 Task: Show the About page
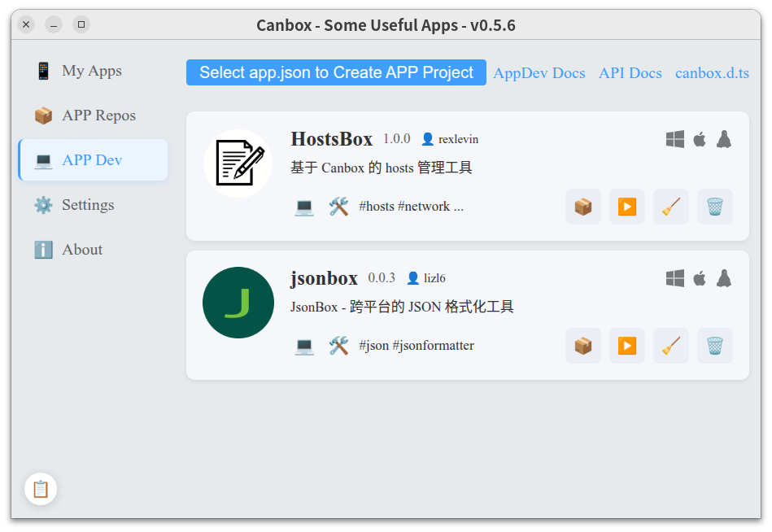point(92,250)
